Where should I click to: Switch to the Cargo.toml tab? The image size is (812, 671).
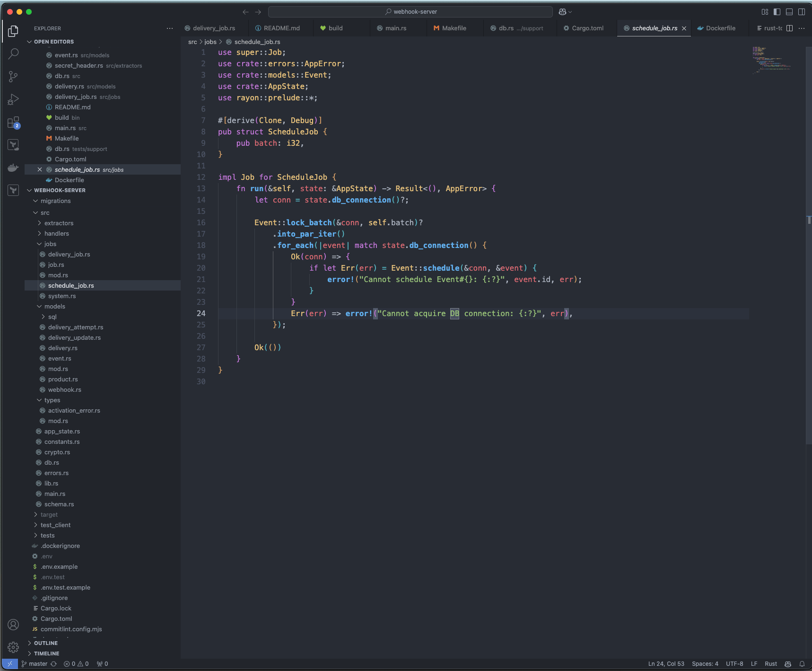pos(587,28)
